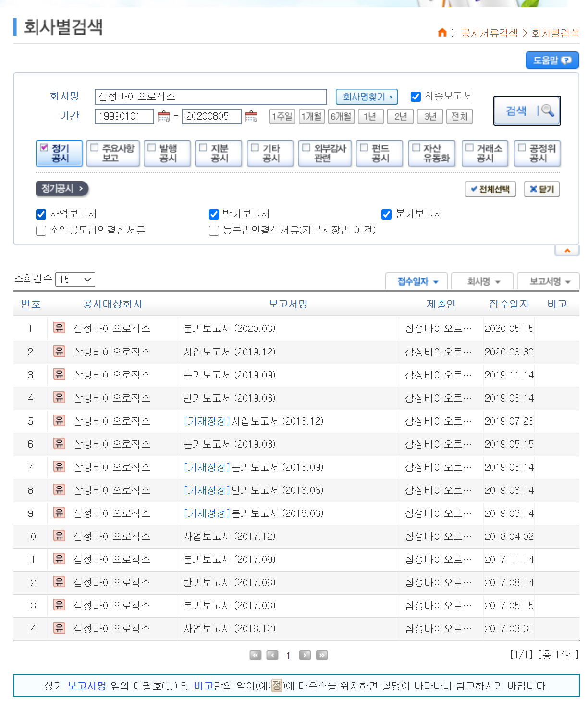Click the 검색 search button
This screenshot has width=588, height=708.
point(527,110)
